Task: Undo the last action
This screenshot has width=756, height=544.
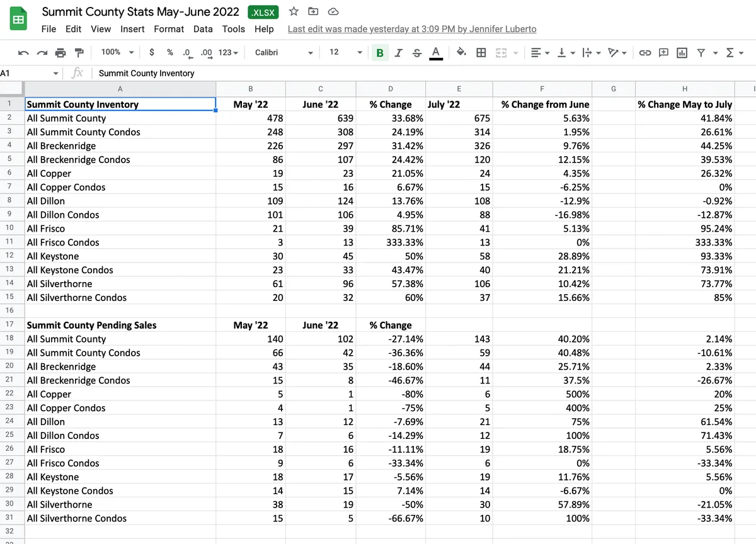Action: pyautogui.click(x=23, y=52)
